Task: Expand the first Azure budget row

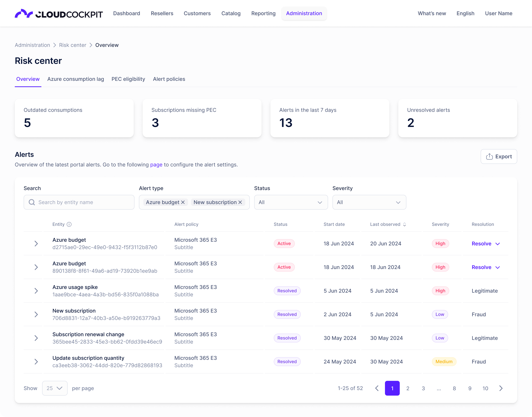Action: click(x=36, y=244)
